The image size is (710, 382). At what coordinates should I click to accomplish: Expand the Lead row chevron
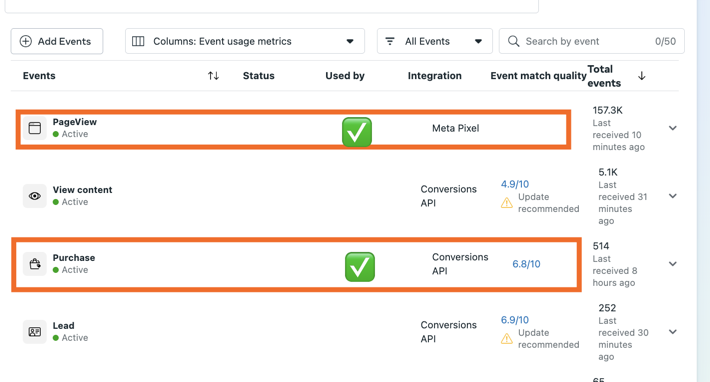(673, 332)
